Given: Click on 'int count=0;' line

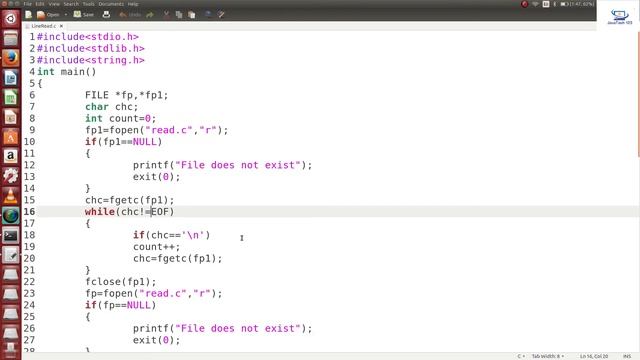Looking at the screenshot, I should 120,118.
